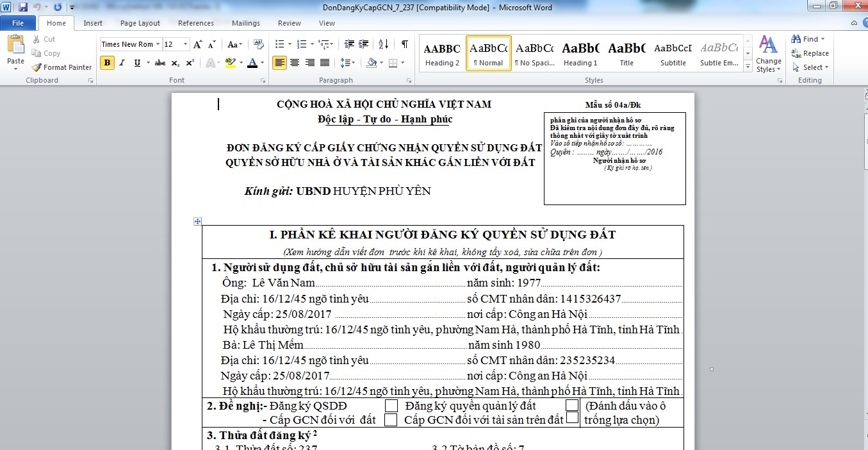Image resolution: width=868 pixels, height=450 pixels.
Task: Sort the selected text alphabetically
Action: (x=383, y=44)
